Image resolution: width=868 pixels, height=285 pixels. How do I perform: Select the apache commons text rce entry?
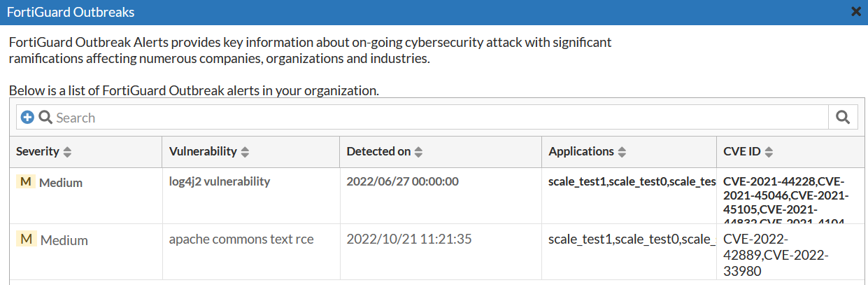pyautogui.click(x=241, y=239)
